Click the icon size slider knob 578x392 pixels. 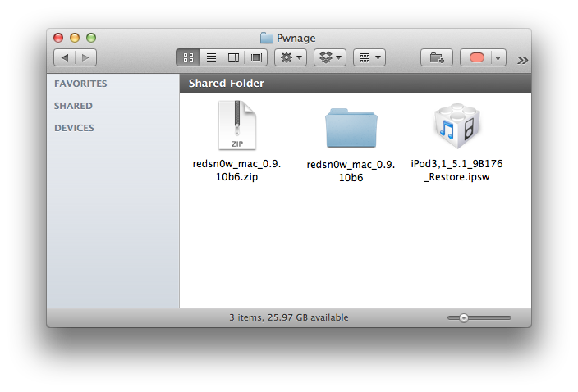[x=464, y=317]
